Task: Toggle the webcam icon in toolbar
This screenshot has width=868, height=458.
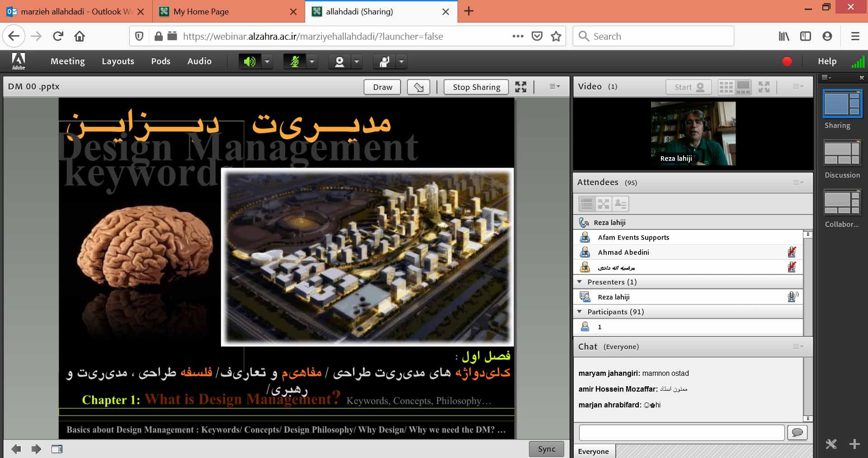Action: point(340,61)
